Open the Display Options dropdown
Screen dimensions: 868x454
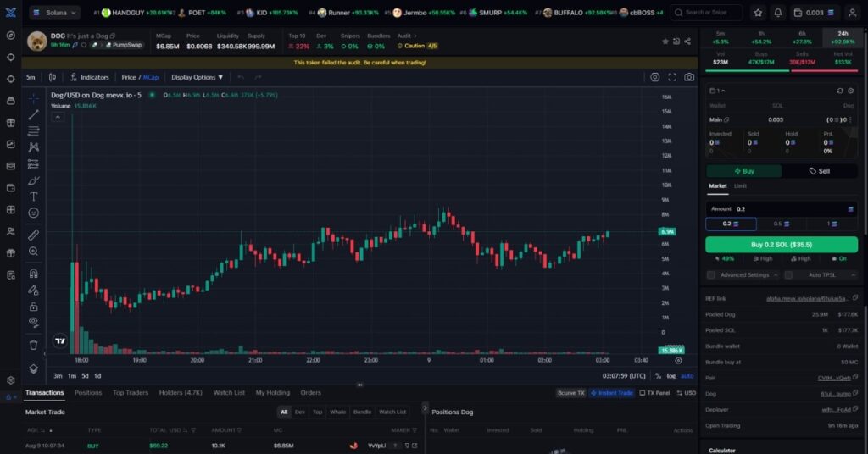click(x=197, y=77)
